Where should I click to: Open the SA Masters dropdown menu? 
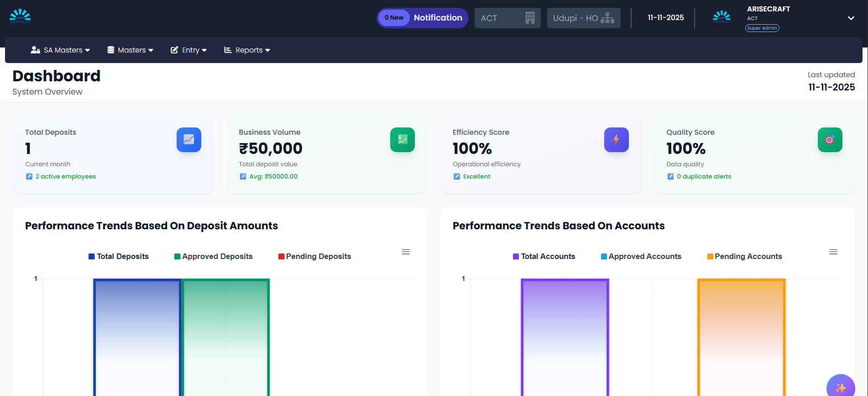coord(60,50)
